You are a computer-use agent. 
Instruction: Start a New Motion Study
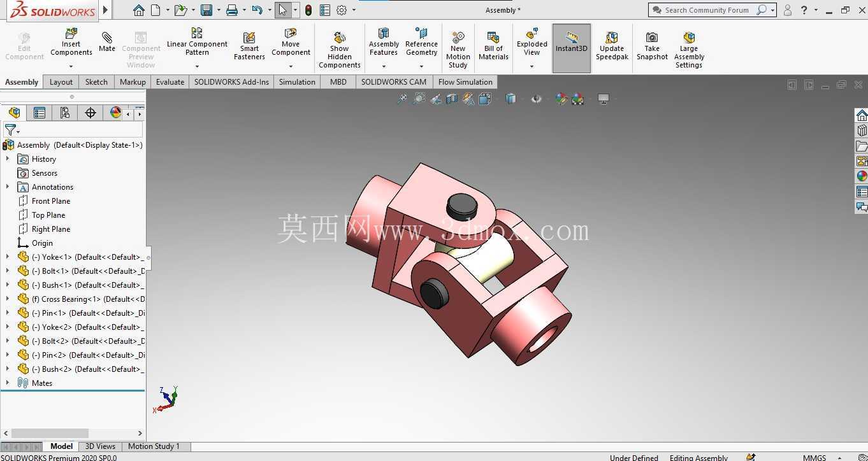pos(458,50)
